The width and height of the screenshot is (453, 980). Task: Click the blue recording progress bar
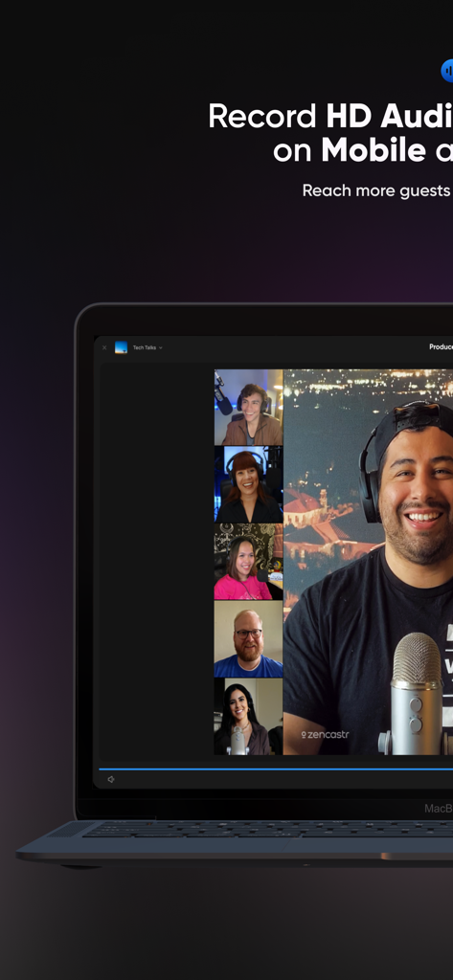(x=276, y=768)
